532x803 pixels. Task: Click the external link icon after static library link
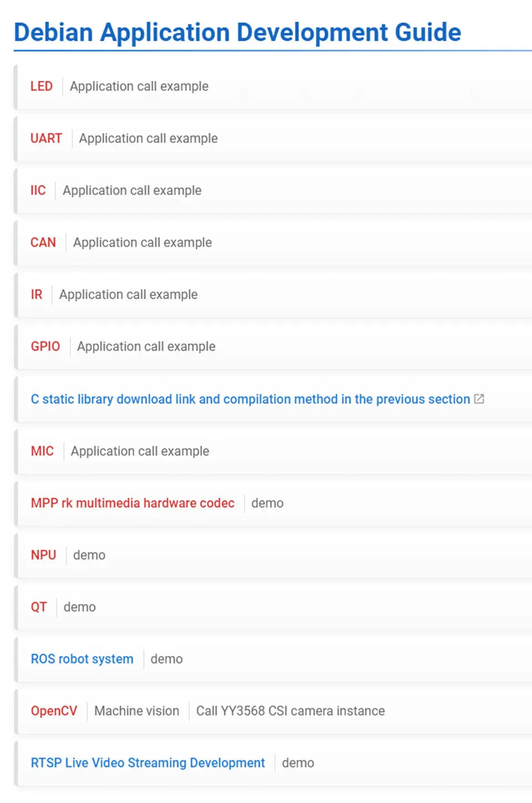pos(479,399)
